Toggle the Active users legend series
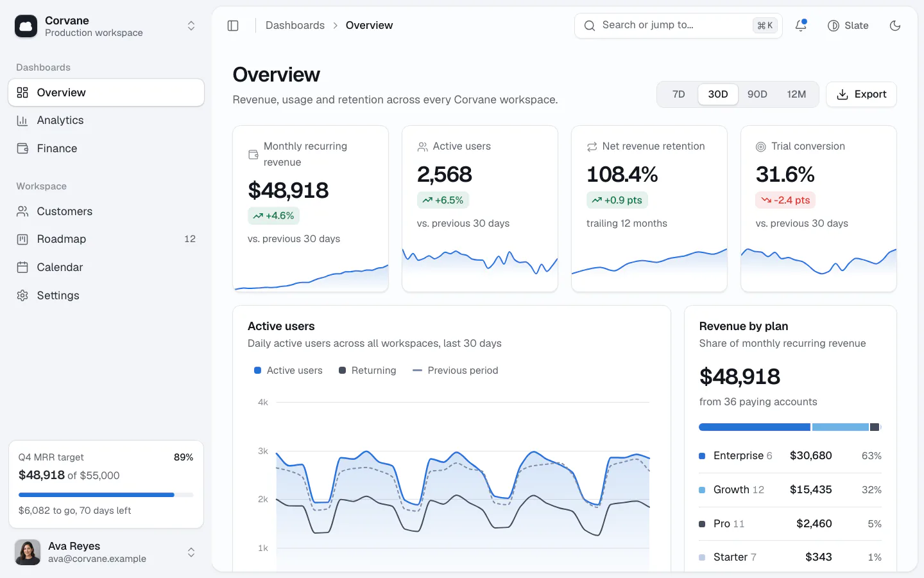The width and height of the screenshot is (924, 578). [x=288, y=371]
